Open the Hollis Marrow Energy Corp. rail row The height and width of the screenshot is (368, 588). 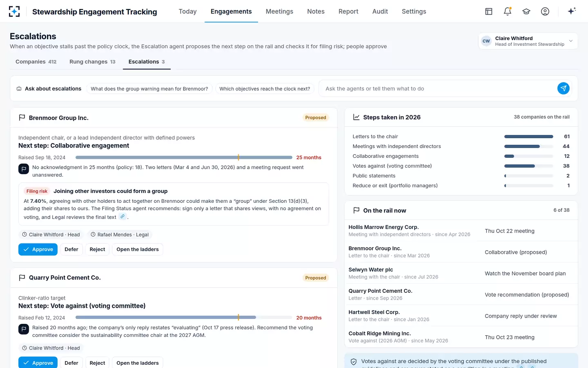[461, 231]
